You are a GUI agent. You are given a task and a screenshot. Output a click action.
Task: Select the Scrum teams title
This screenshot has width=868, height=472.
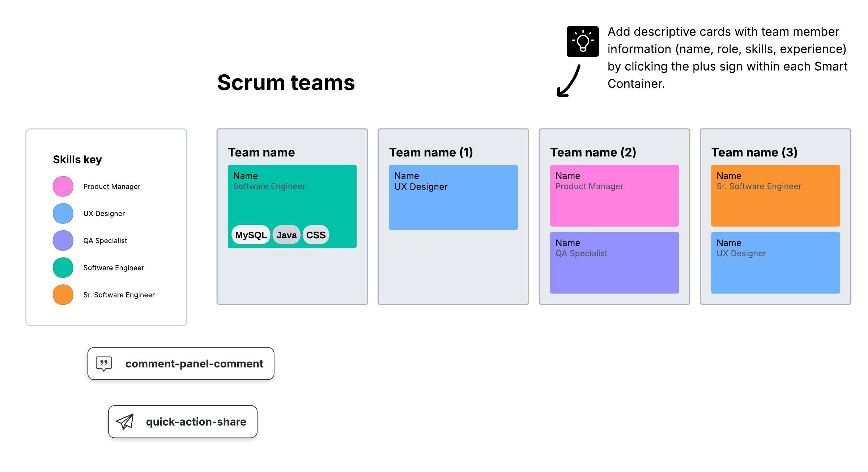pyautogui.click(x=286, y=83)
